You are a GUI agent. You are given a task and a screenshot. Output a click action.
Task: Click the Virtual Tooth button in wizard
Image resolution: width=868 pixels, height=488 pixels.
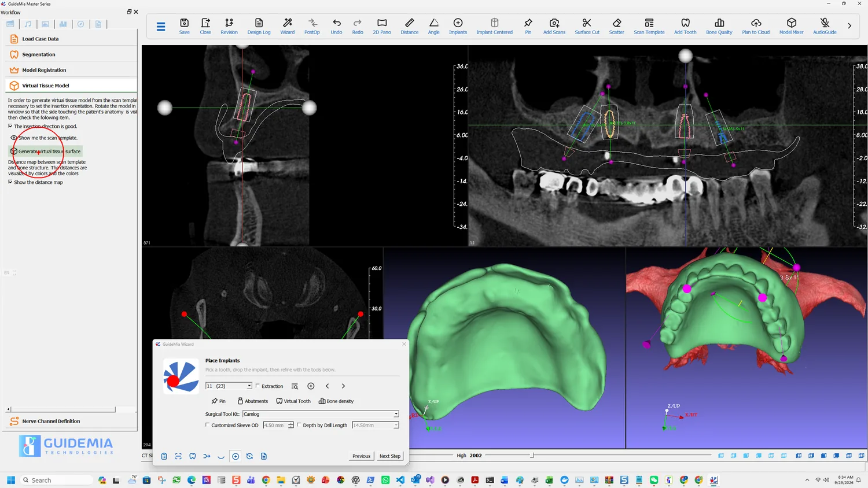tap(293, 401)
